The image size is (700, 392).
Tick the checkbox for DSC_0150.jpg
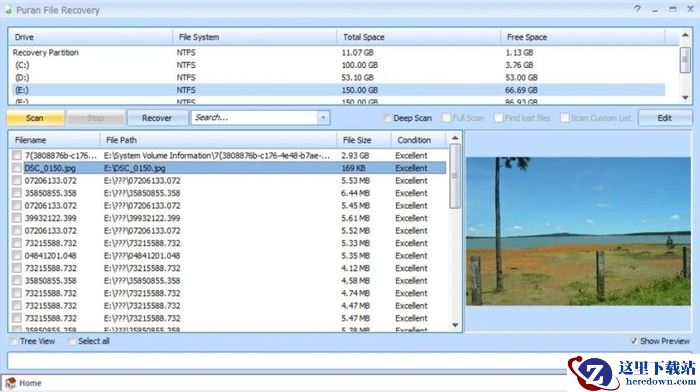coord(17,168)
